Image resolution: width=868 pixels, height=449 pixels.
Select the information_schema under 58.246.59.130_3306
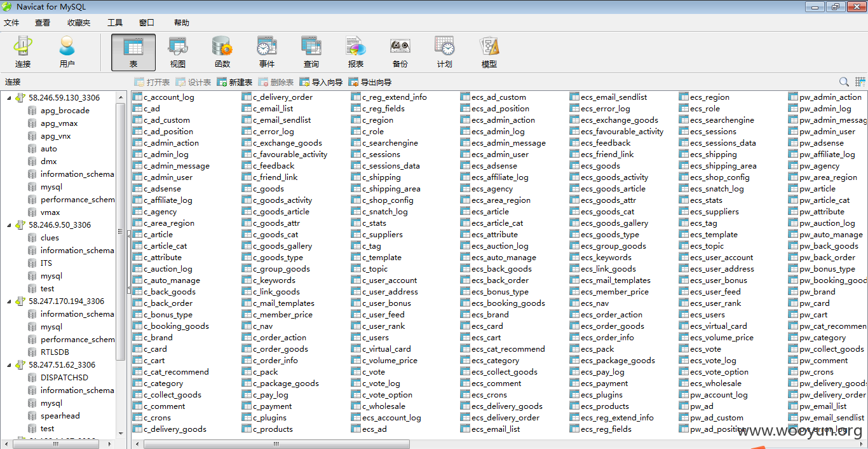pyautogui.click(x=71, y=174)
